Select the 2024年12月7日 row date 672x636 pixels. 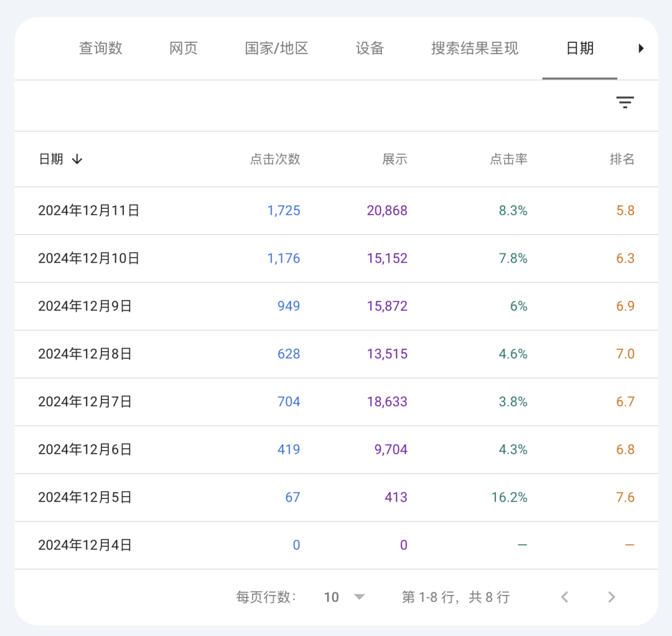tap(85, 401)
